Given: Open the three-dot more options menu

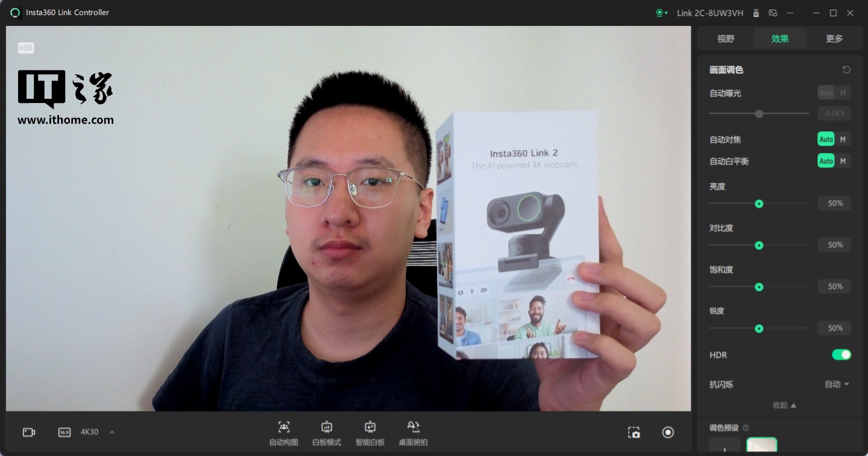Looking at the screenshot, I should (x=790, y=13).
